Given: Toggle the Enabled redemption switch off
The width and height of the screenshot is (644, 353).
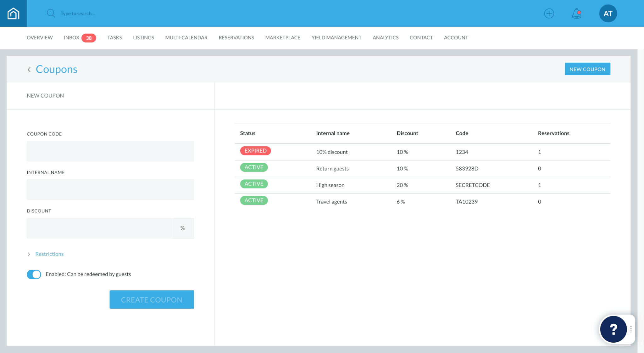Looking at the screenshot, I should (33, 274).
